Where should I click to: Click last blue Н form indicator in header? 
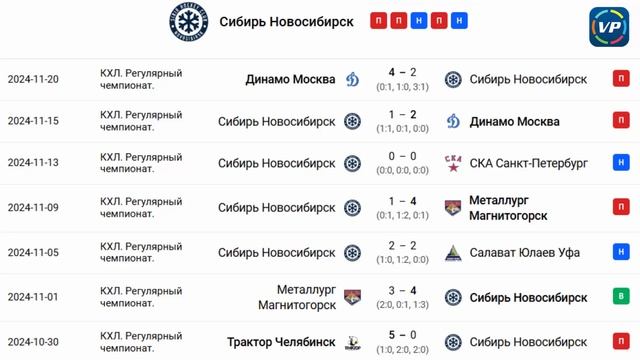pyautogui.click(x=459, y=20)
